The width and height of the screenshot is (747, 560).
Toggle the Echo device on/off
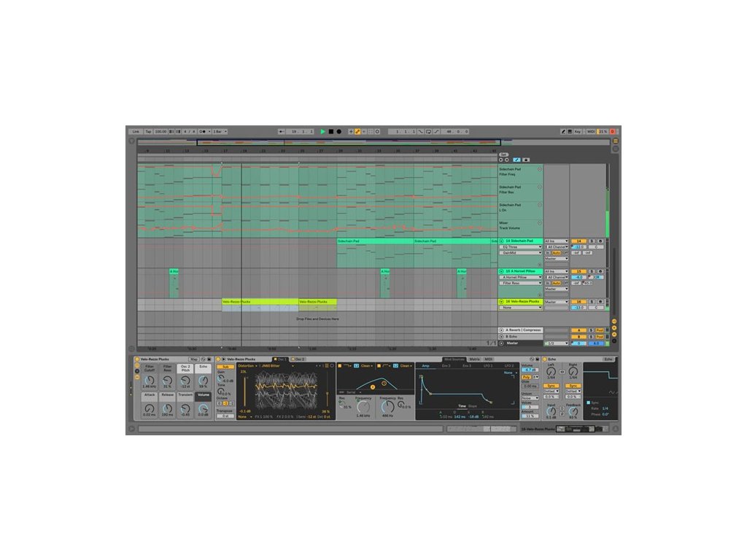click(x=545, y=359)
